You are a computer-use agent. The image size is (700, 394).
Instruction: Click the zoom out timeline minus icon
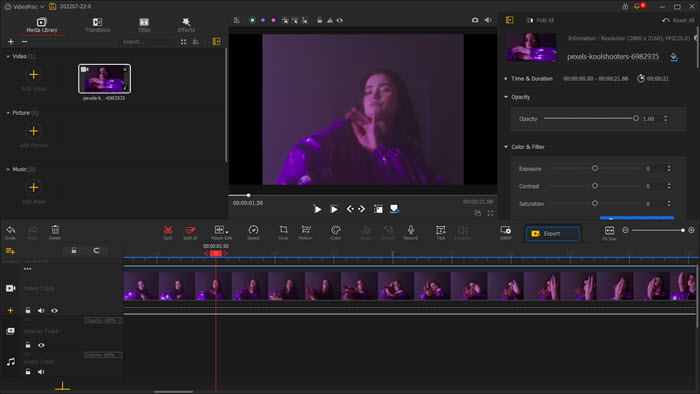(625, 230)
